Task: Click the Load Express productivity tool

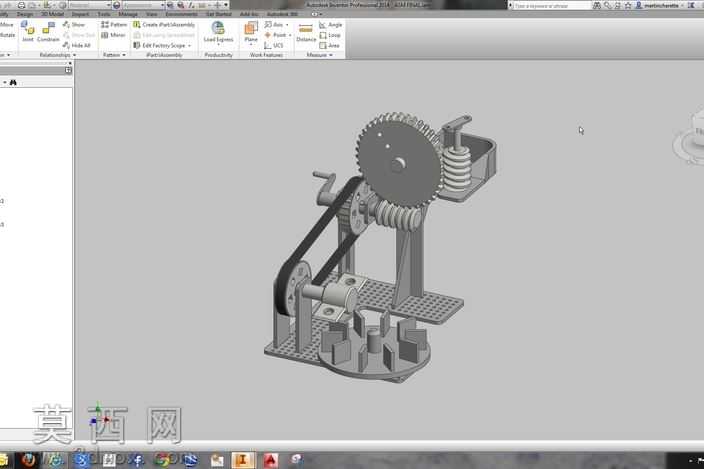Action: (218, 32)
